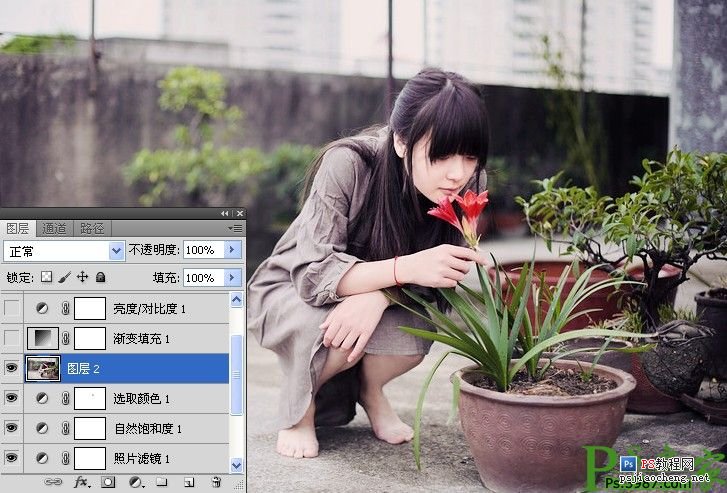The image size is (727, 493).
Task: Click mask thumbnail of 渐变填充 1
Action: pos(90,339)
